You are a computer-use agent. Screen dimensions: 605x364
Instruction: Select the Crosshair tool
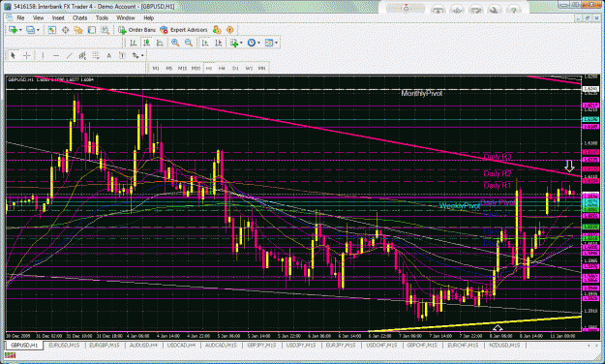point(26,55)
